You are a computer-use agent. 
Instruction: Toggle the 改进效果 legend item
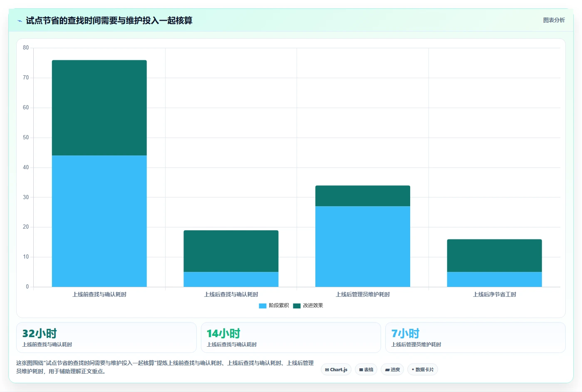click(308, 306)
